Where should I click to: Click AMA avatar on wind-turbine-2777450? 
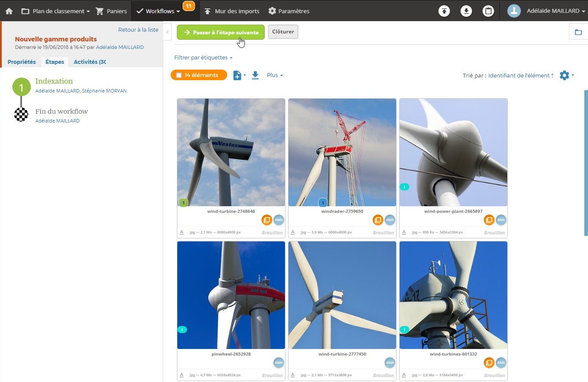390,363
